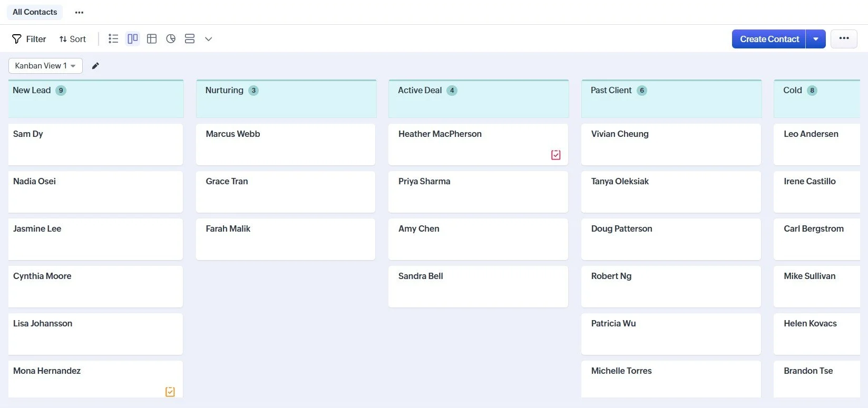Image resolution: width=868 pixels, height=408 pixels.
Task: Open the Patricia Wu contact card
Action: (x=671, y=334)
